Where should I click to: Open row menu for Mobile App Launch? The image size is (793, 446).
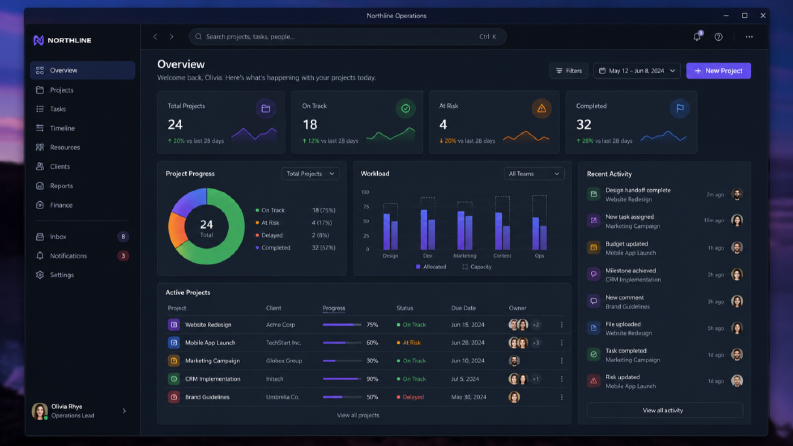click(561, 343)
